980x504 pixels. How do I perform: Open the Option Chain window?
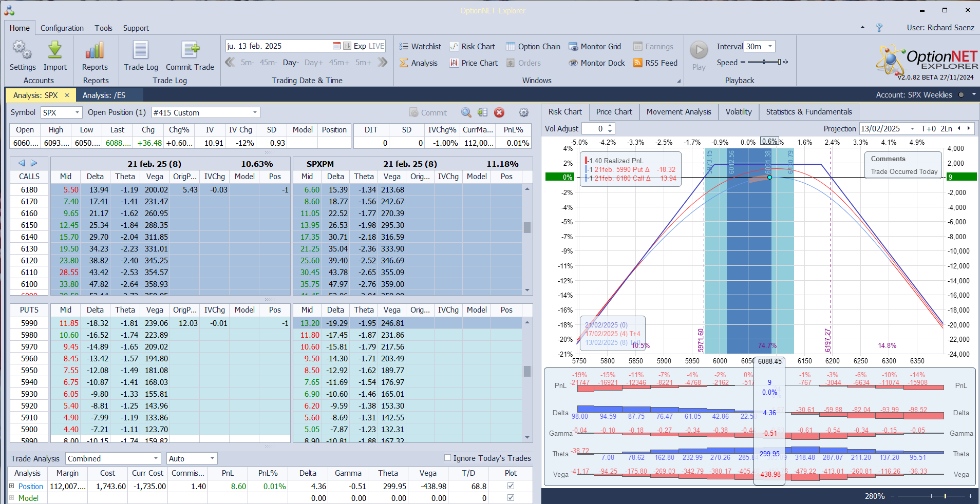tap(533, 47)
